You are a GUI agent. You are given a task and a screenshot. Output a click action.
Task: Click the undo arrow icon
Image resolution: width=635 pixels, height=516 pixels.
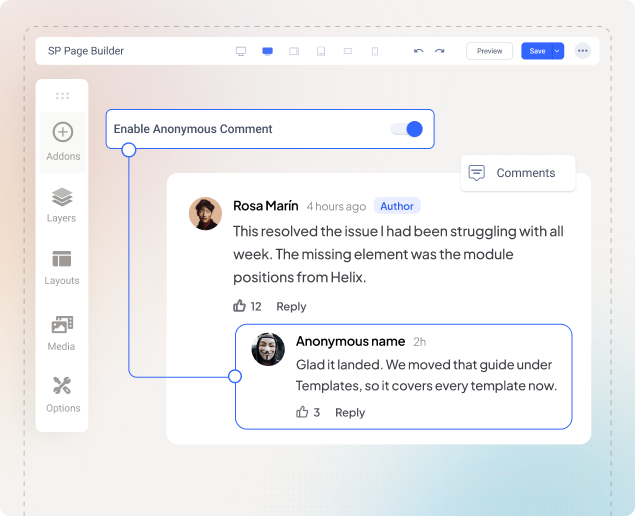click(x=419, y=51)
